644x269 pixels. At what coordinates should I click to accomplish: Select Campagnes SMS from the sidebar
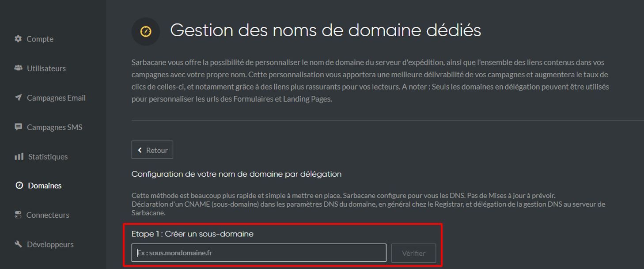coord(54,127)
